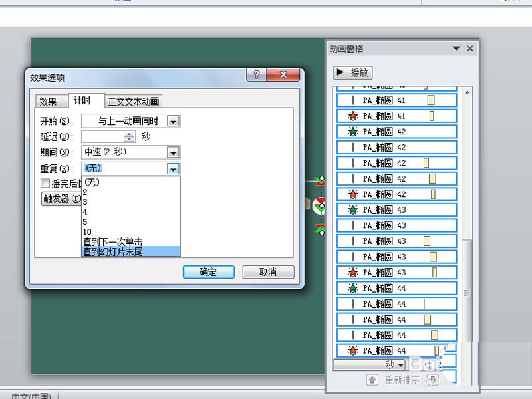Open the 正文文本动画 tab
The height and width of the screenshot is (399, 532).
[x=134, y=102]
